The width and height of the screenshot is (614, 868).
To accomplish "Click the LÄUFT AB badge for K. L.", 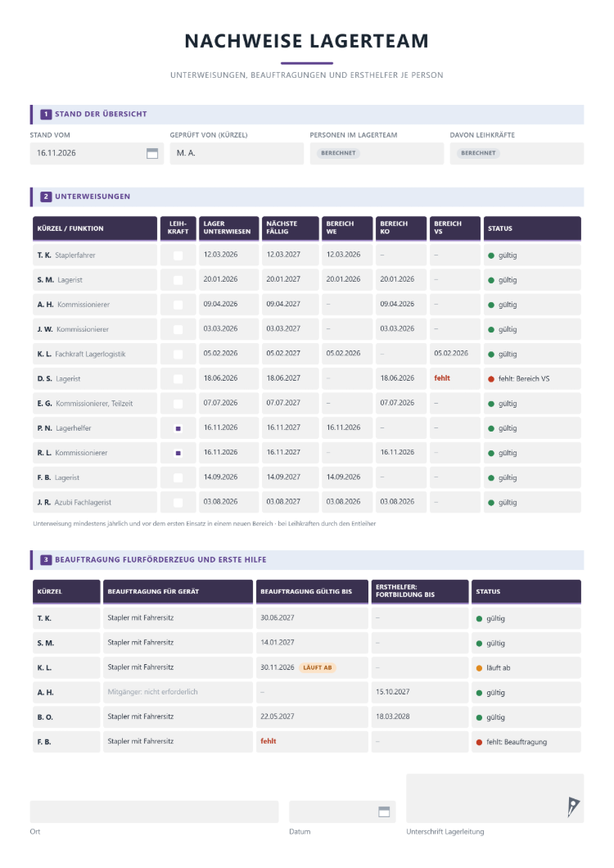I will 318,667.
